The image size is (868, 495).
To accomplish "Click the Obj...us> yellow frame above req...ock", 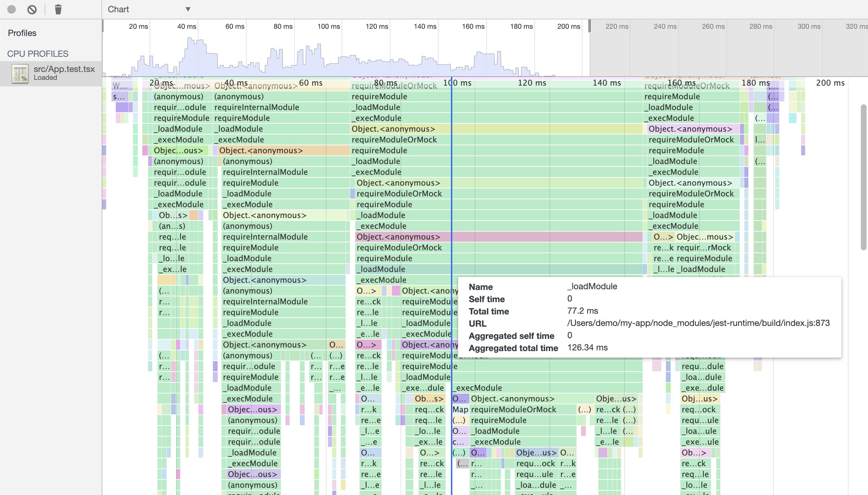I will pyautogui.click(x=700, y=399).
